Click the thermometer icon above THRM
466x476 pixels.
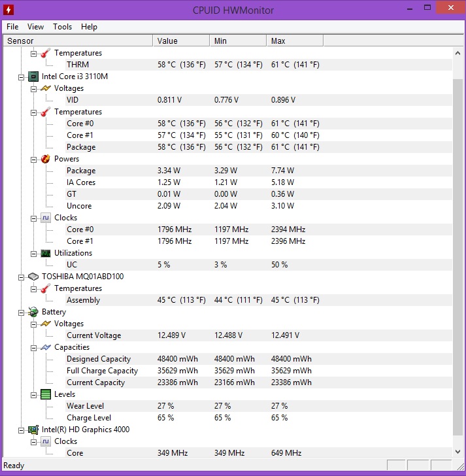click(46, 53)
